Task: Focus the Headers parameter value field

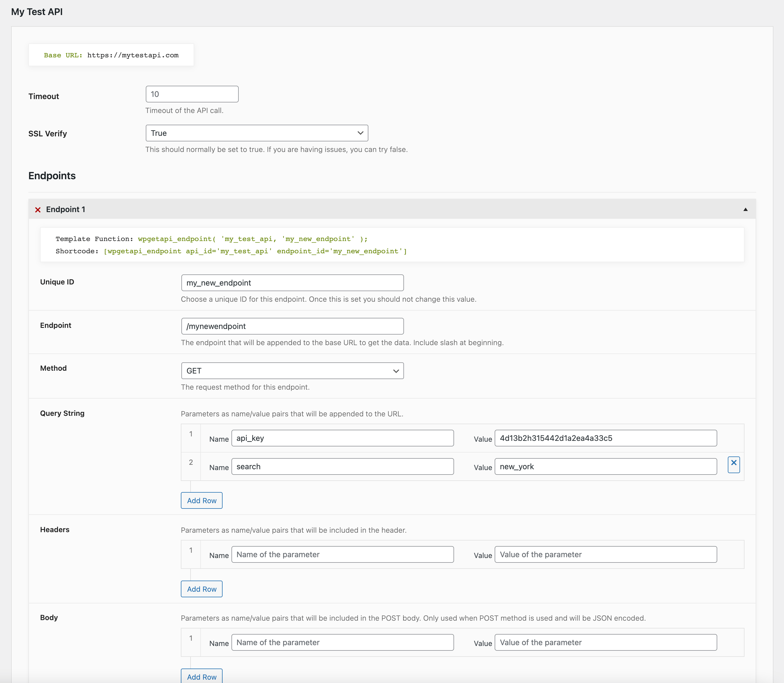Action: pyautogui.click(x=606, y=555)
